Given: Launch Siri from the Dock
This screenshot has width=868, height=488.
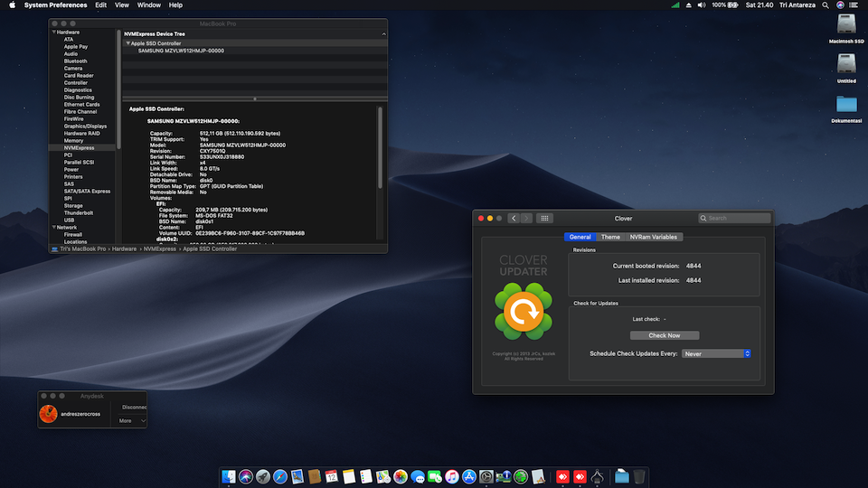Looking at the screenshot, I should click(246, 476).
